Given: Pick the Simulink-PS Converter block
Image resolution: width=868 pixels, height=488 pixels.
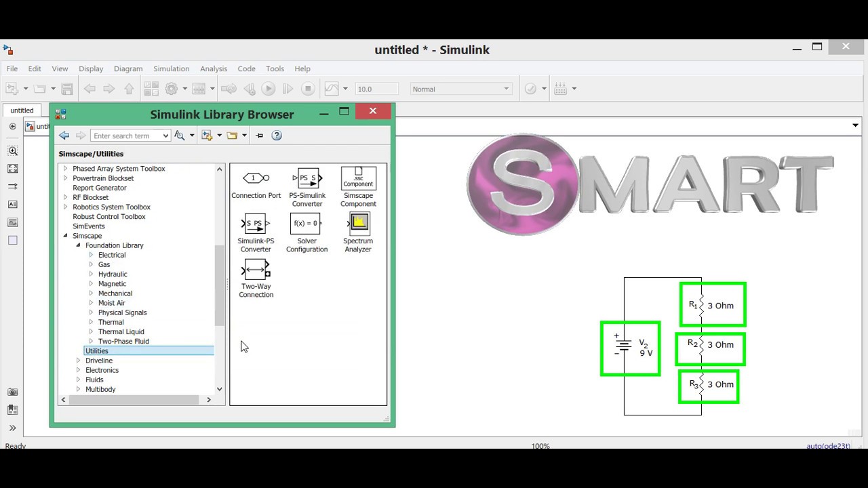Looking at the screenshot, I should tap(256, 233).
